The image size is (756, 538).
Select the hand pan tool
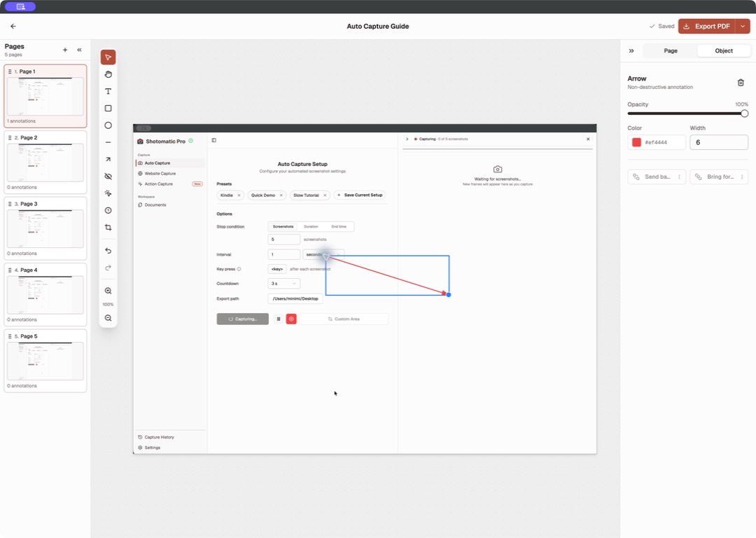108,74
